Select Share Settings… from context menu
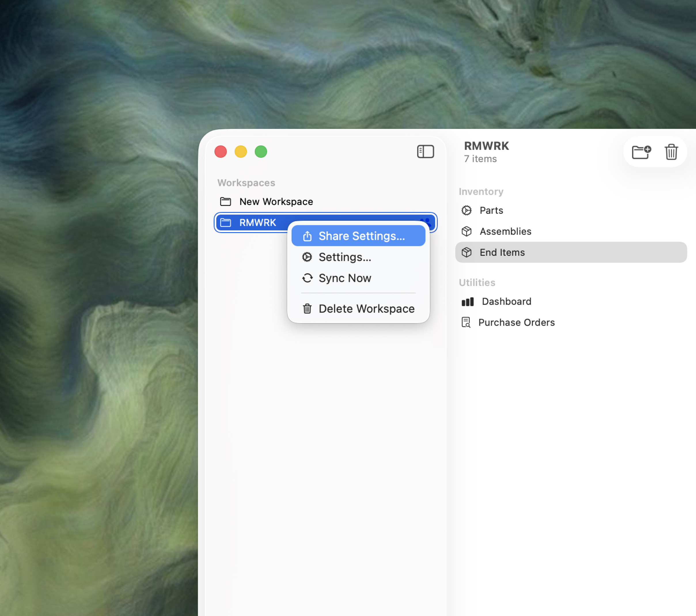Viewport: 696px width, 616px height. point(361,236)
